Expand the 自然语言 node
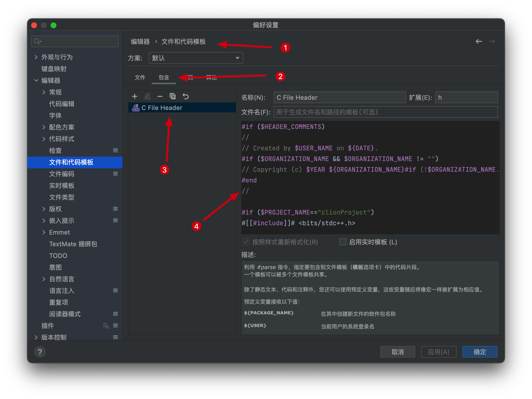 [44, 279]
